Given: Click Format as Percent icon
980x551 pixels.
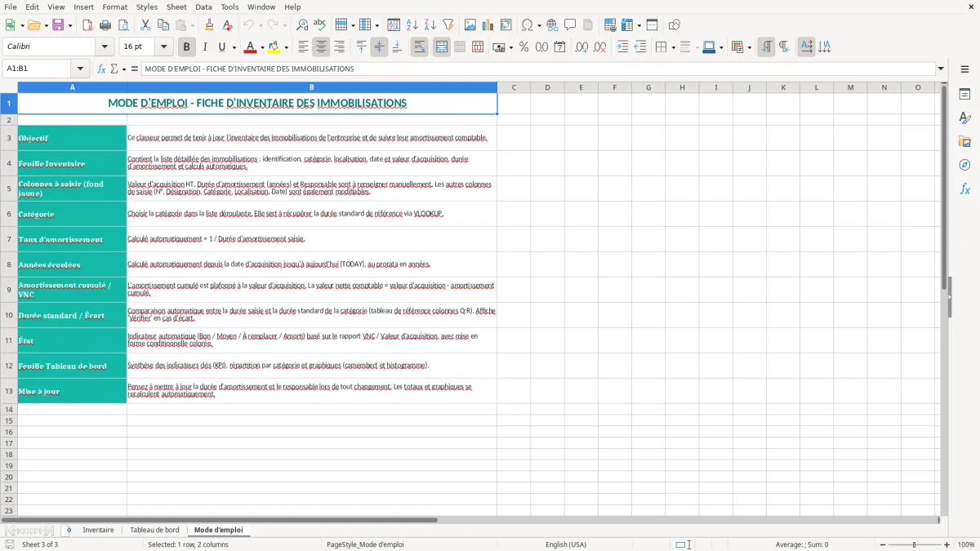Looking at the screenshot, I should (x=523, y=47).
